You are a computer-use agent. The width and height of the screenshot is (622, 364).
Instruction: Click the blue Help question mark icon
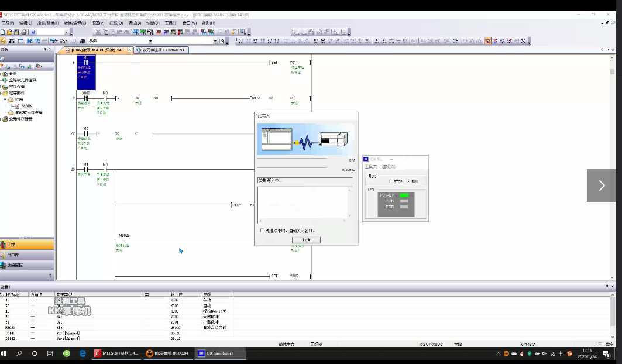click(x=33, y=32)
